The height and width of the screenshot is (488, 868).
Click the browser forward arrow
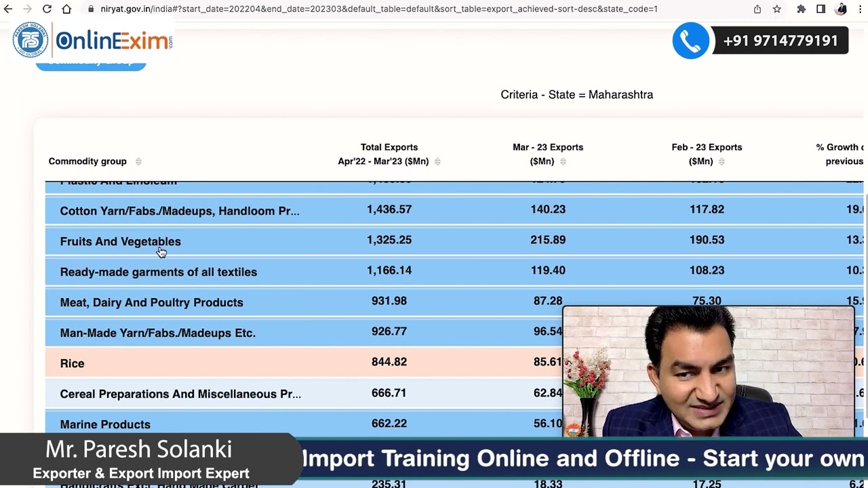coord(27,9)
